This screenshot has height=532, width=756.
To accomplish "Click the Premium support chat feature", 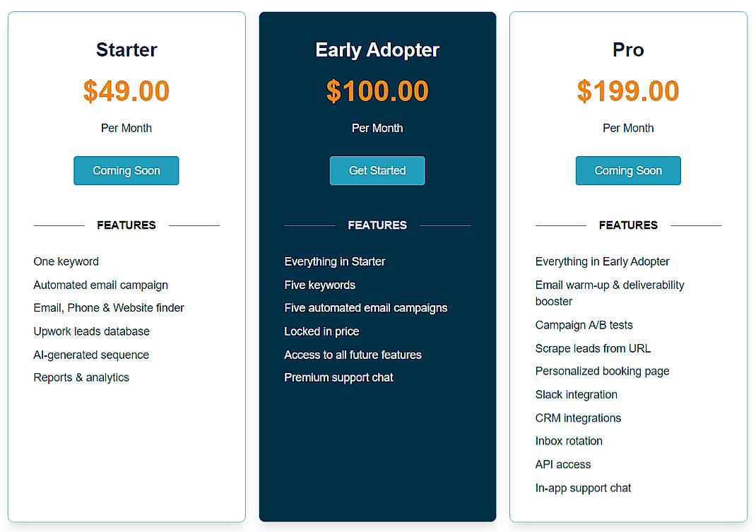I will pyautogui.click(x=338, y=377).
